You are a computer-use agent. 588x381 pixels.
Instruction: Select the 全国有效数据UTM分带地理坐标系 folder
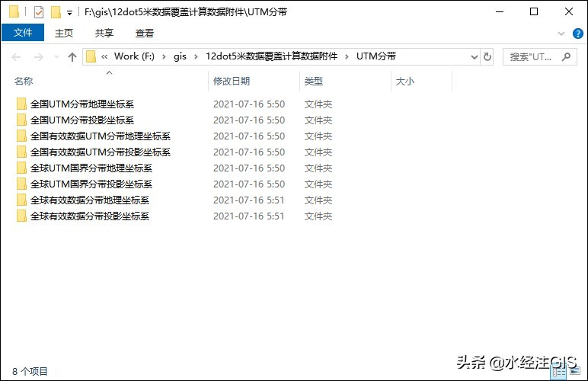coord(101,136)
